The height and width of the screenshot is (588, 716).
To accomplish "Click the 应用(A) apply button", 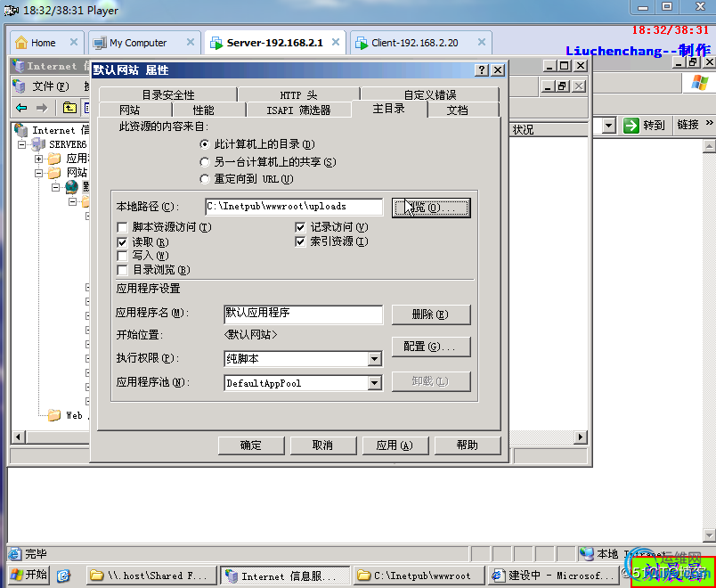I will pos(395,445).
